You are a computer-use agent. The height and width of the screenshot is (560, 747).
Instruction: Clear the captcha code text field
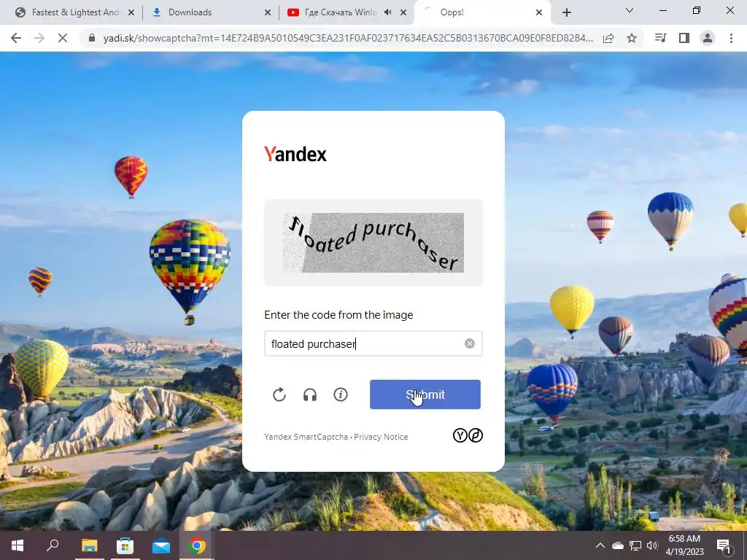point(470,343)
